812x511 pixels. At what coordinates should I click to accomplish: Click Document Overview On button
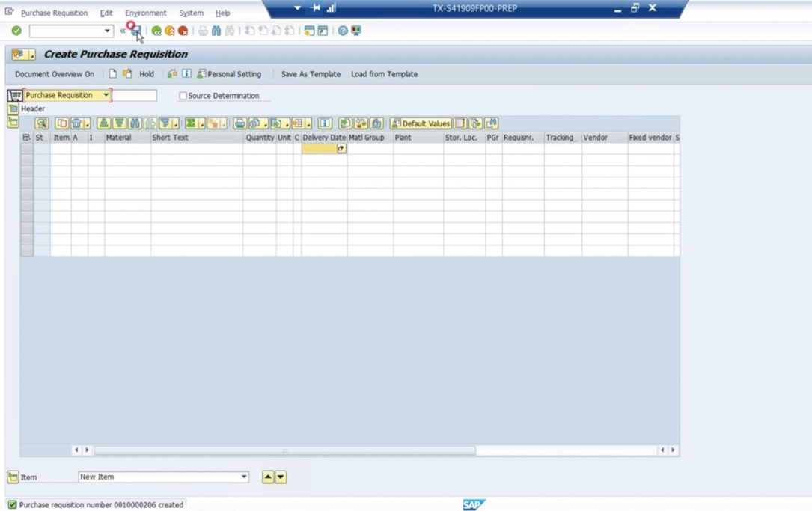pyautogui.click(x=55, y=74)
